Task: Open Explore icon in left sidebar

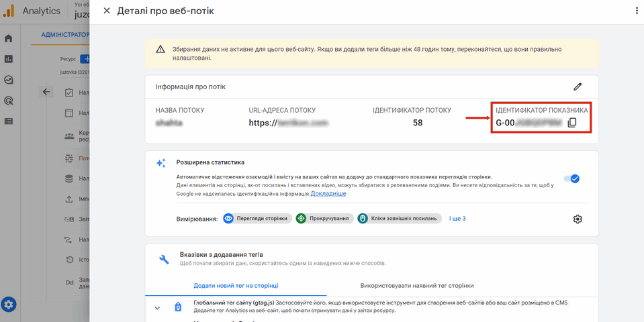Action: 9,80
